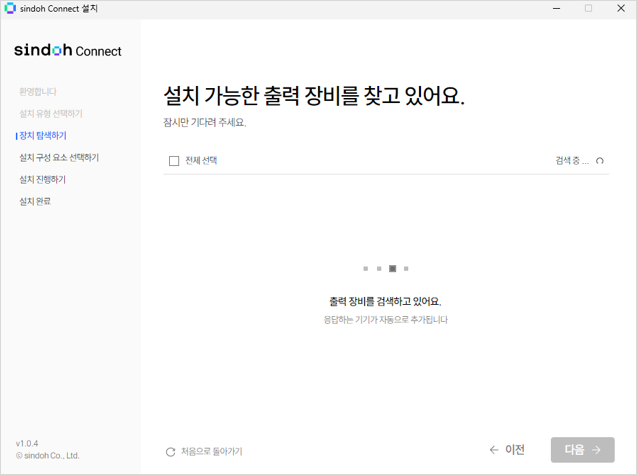Screen dimensions: 637x475
Task: Minimize the sindoh Connect installer window
Action: click(x=557, y=9)
